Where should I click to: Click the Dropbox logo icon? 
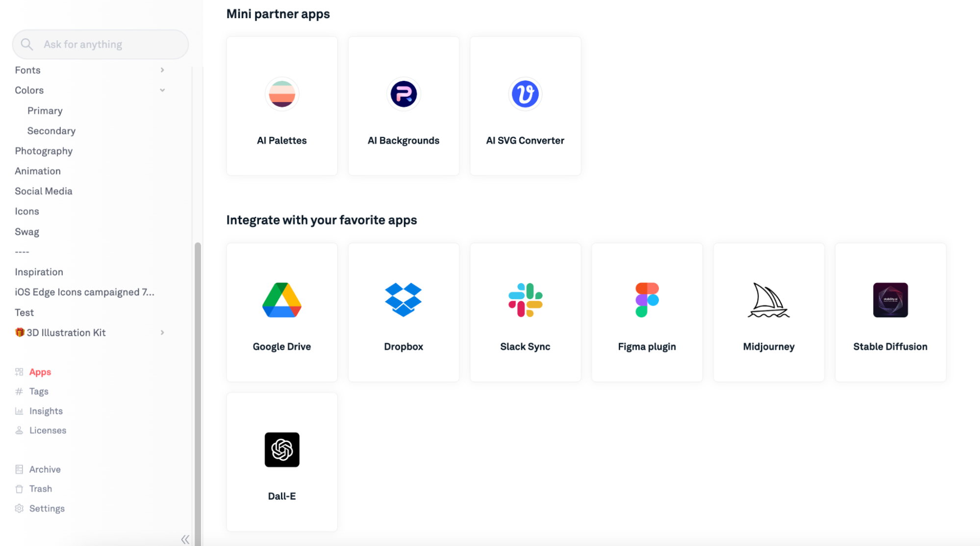403,300
